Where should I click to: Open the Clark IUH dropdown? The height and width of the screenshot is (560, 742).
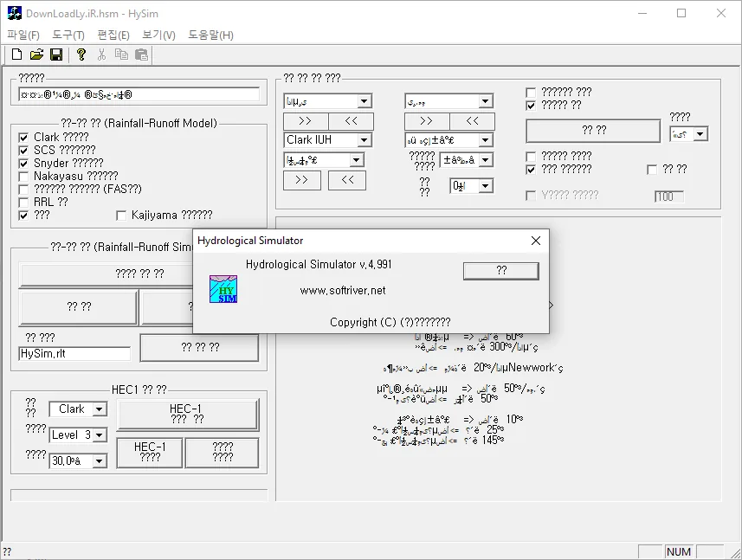click(x=364, y=140)
